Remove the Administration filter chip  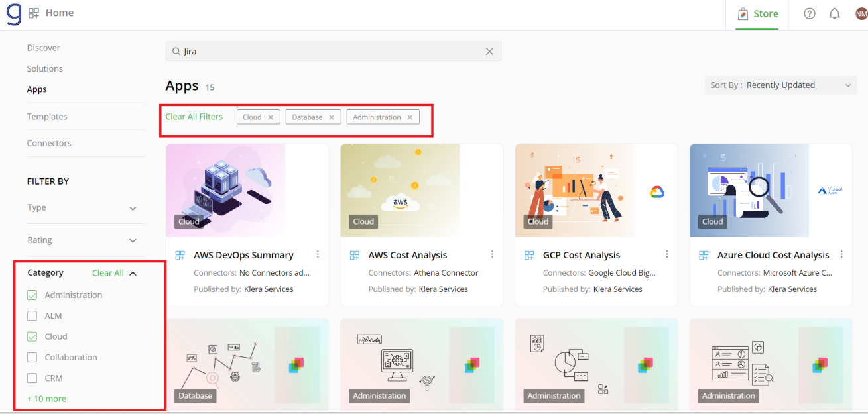(x=410, y=117)
